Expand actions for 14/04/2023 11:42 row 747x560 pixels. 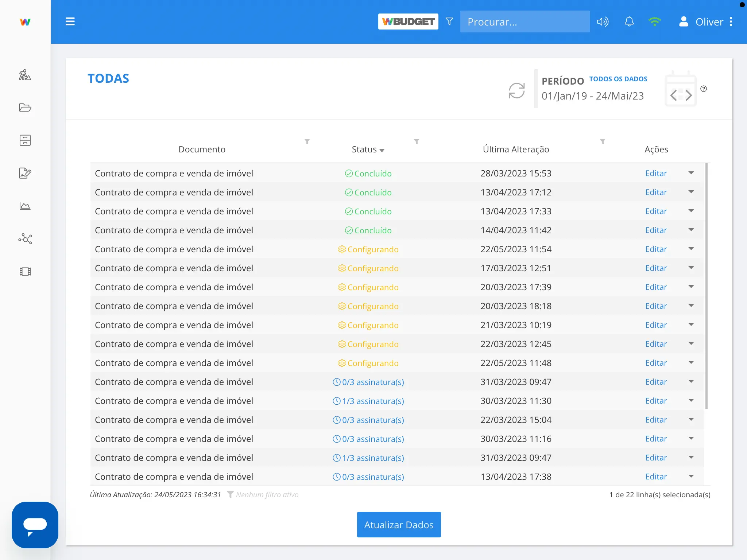pyautogui.click(x=691, y=230)
